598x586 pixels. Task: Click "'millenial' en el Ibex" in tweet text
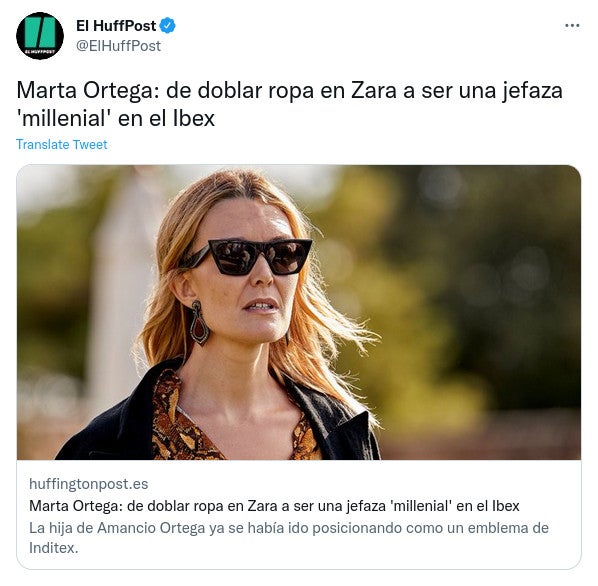(x=116, y=118)
